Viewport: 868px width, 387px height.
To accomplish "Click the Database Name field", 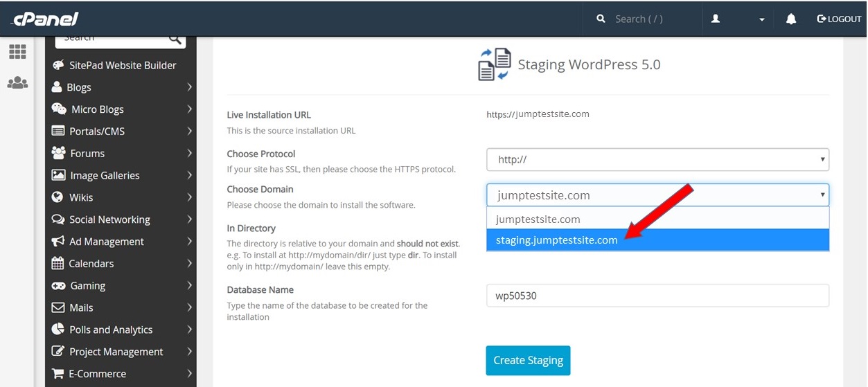I will tap(657, 296).
